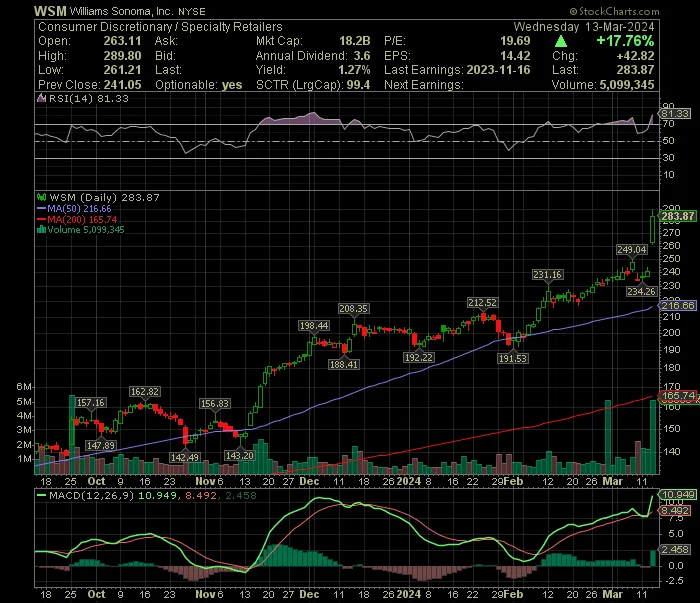Click the Mkt Cap value 18.2B

[354, 41]
